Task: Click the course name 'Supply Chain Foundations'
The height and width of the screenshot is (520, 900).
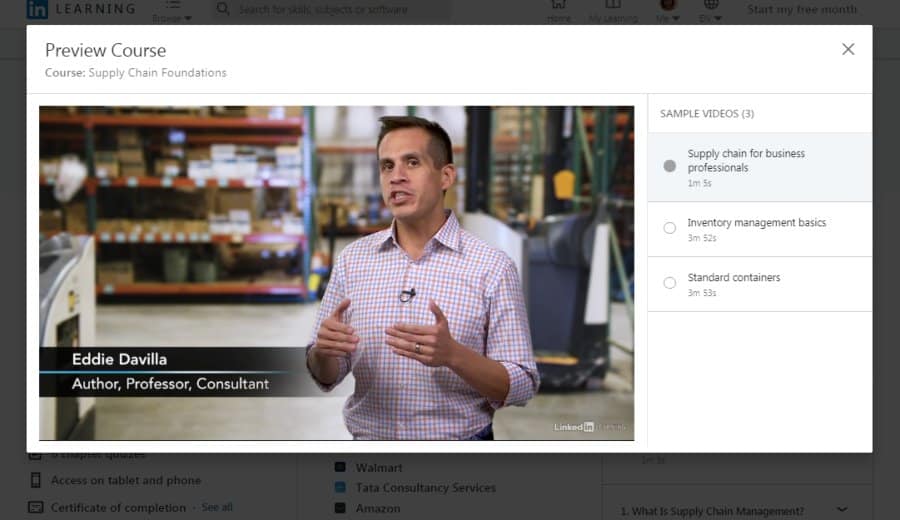Action: tap(157, 73)
